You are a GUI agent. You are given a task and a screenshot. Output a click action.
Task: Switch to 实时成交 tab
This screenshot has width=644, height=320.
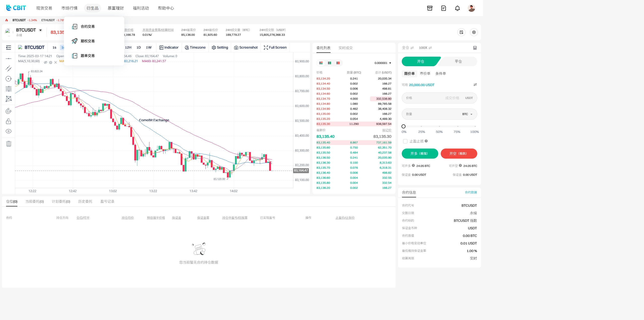coord(345,48)
